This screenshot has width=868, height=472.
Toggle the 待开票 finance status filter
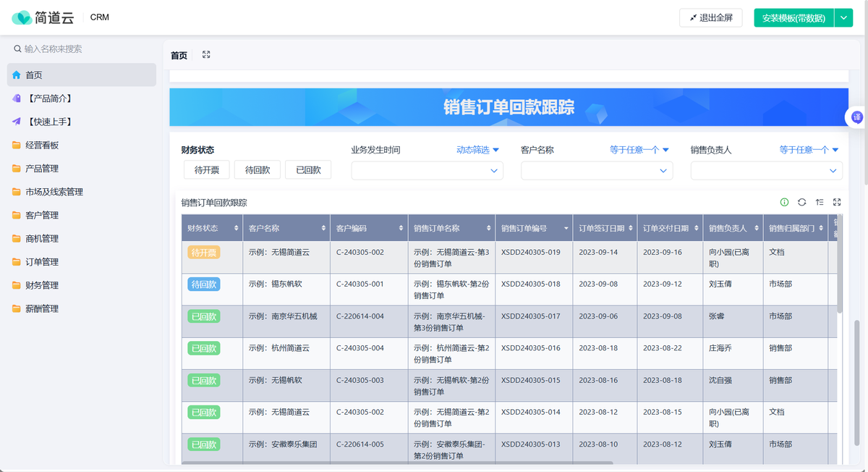click(207, 169)
